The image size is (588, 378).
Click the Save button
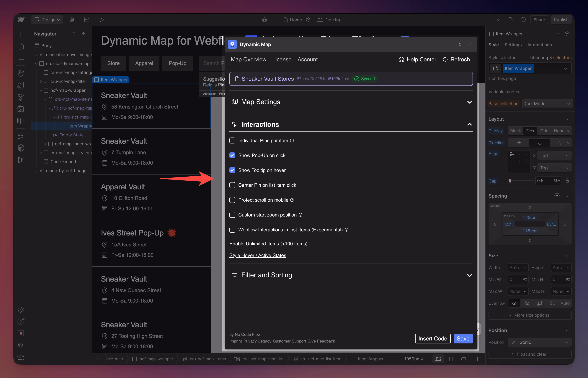click(x=463, y=338)
